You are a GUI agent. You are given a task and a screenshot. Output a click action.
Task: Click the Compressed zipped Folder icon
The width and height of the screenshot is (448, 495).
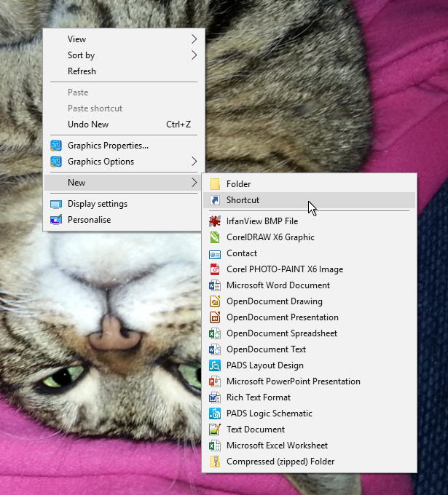click(215, 462)
